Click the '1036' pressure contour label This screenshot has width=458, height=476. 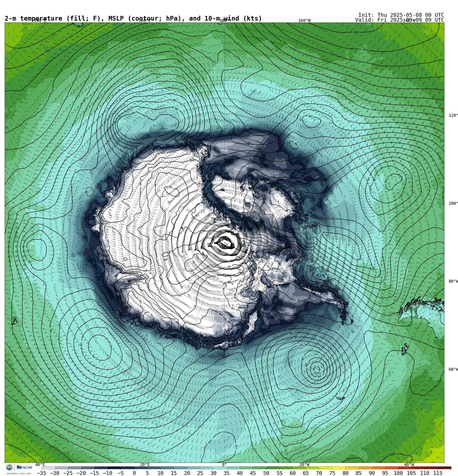point(356,32)
